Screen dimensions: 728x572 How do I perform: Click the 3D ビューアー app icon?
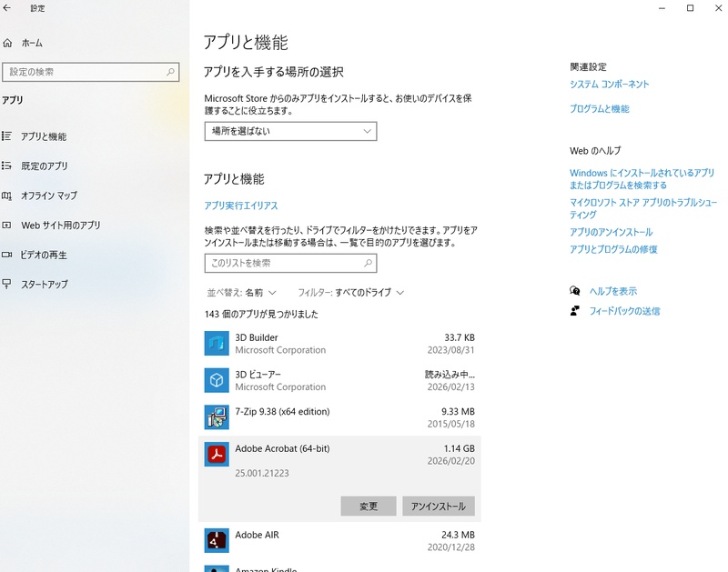tap(216, 379)
